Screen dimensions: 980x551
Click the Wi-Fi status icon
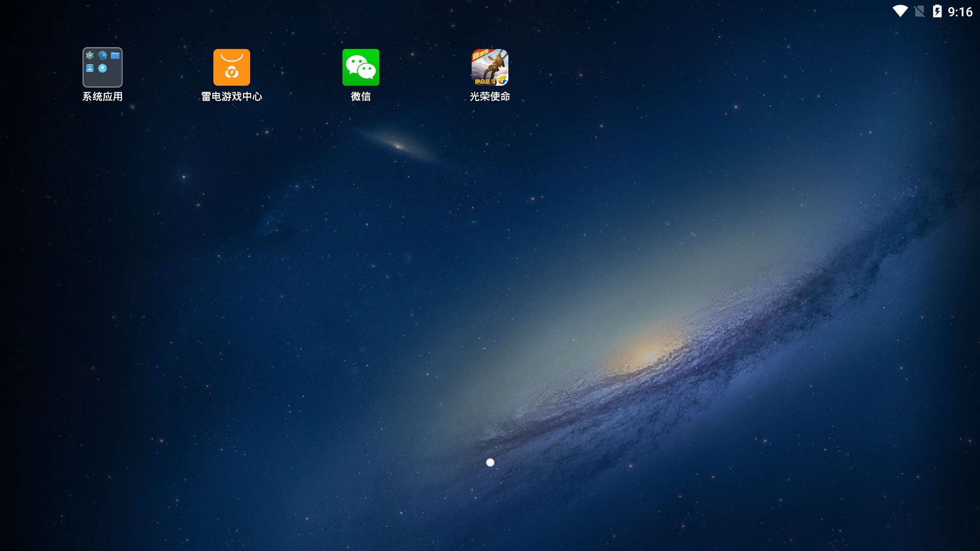click(900, 11)
